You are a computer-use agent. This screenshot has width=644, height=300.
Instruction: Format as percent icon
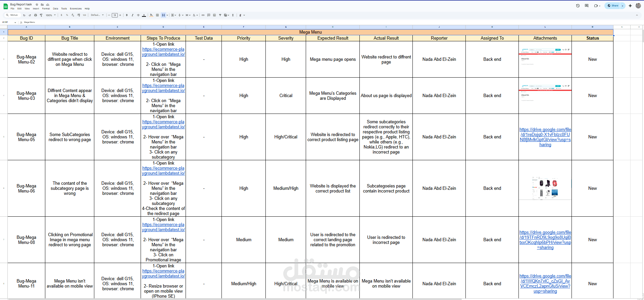click(67, 15)
